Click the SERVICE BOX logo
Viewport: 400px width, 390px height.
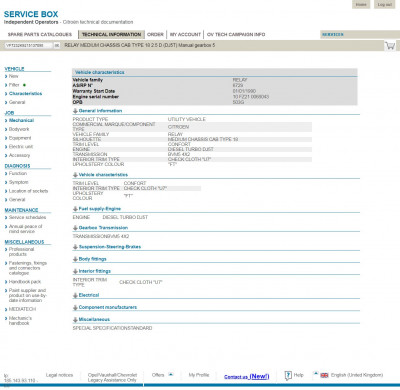[x=31, y=14]
